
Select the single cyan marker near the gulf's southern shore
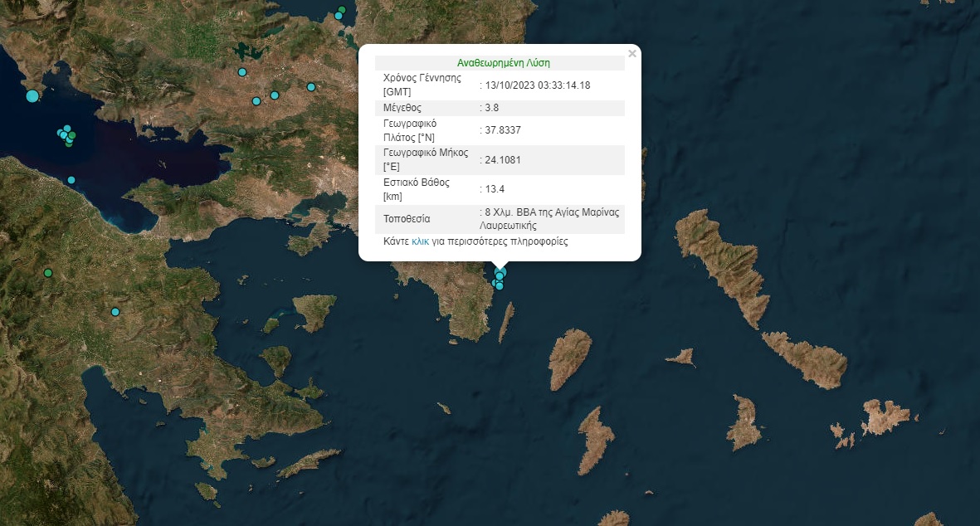coord(71,180)
